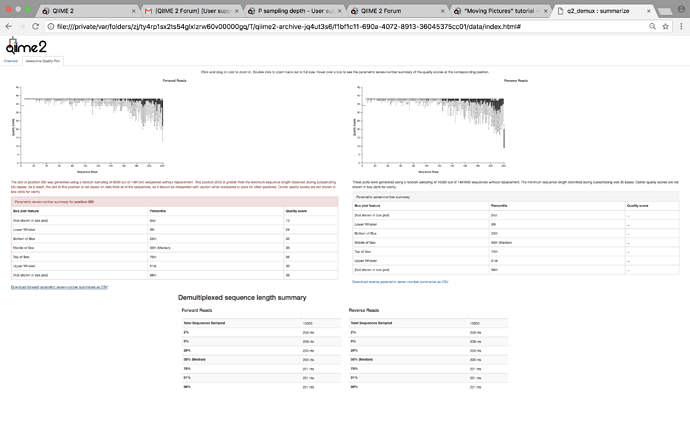Image resolution: width=690 pixels, height=431 pixels.
Task: Bookmark this page with the star icon
Action: pos(665,26)
